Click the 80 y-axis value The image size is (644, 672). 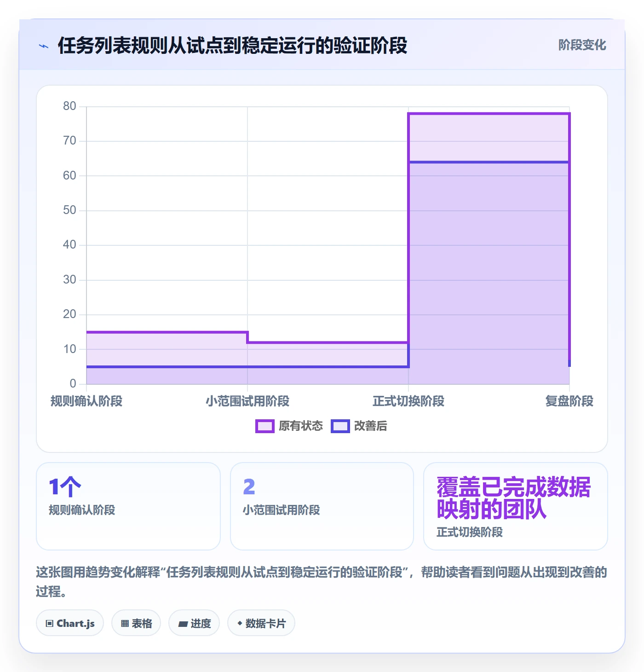[x=69, y=106]
